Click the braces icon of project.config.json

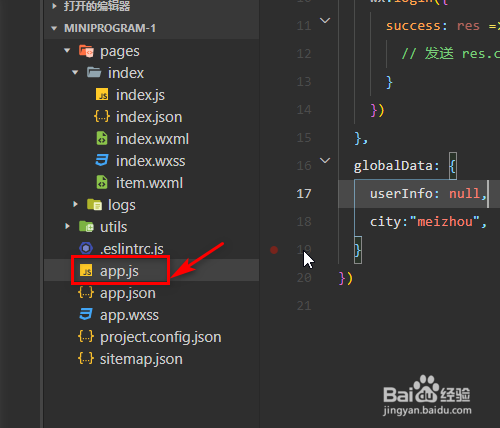[86, 336]
